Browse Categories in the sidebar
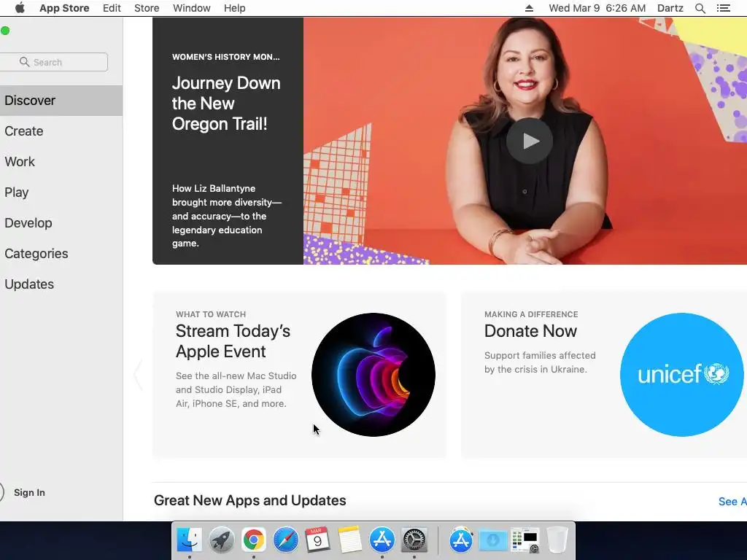The width and height of the screenshot is (747, 560). coord(61,253)
